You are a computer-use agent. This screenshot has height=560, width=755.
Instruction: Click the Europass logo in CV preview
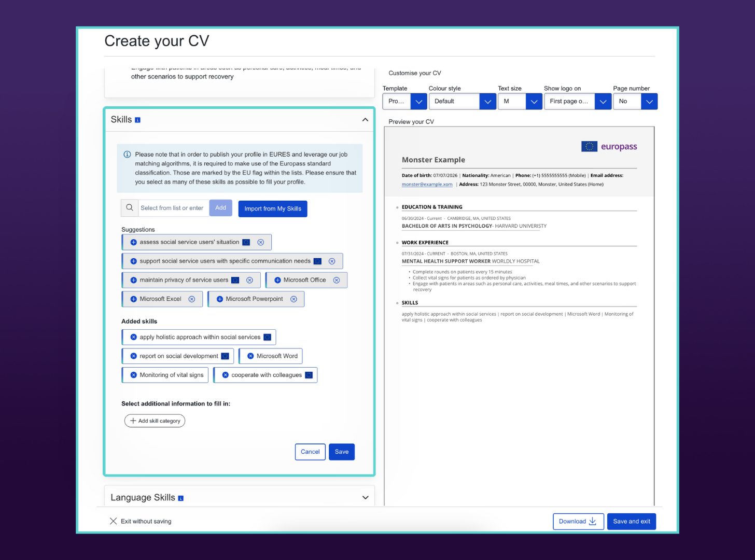tap(609, 147)
